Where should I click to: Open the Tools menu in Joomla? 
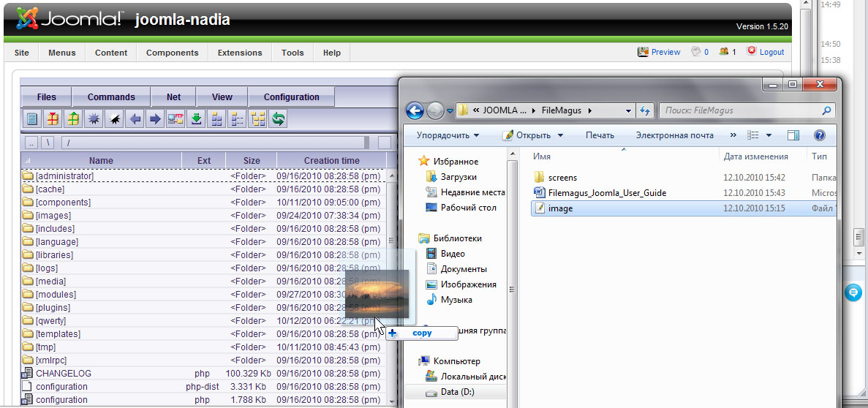coord(293,53)
